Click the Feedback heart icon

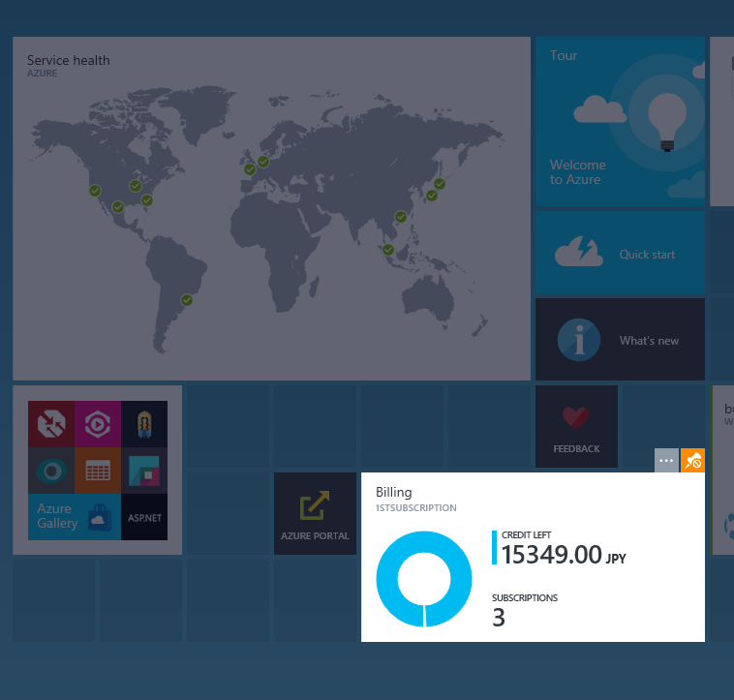[576, 418]
